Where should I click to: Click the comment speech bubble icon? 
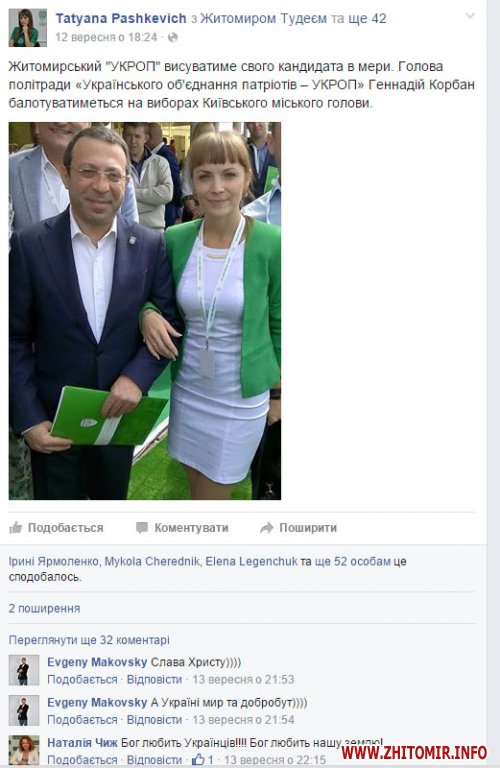pyautogui.click(x=142, y=528)
